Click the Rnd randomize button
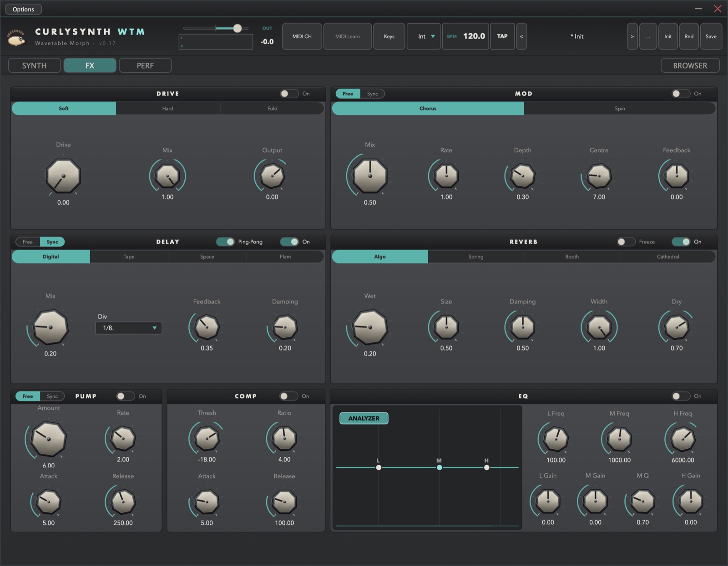 (x=689, y=36)
